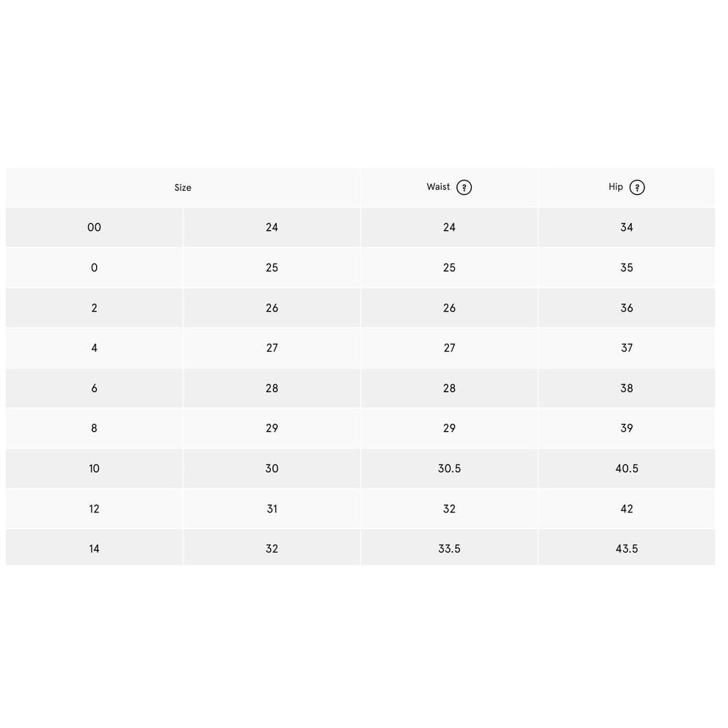Click the Hip column header label
This screenshot has width=728, height=728.
tap(616, 186)
